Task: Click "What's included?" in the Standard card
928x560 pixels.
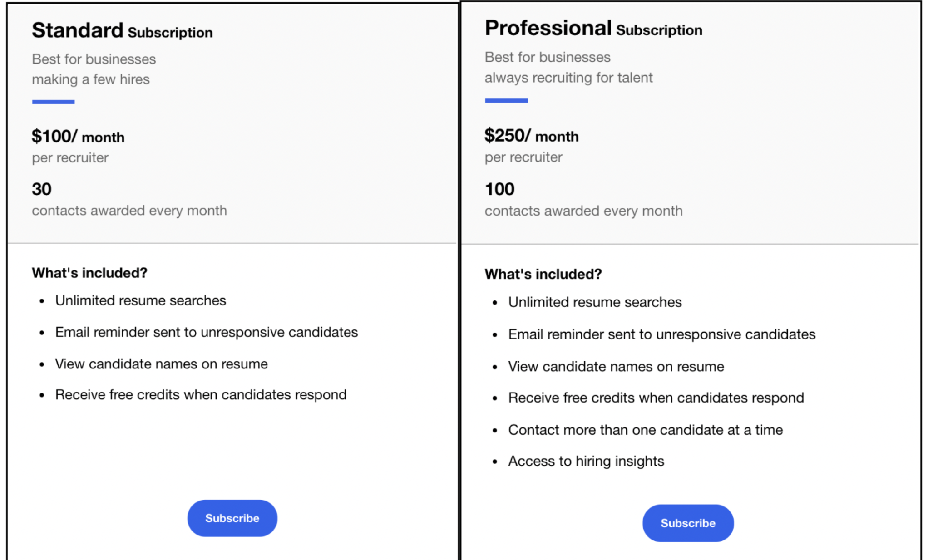Action: pyautogui.click(x=89, y=273)
